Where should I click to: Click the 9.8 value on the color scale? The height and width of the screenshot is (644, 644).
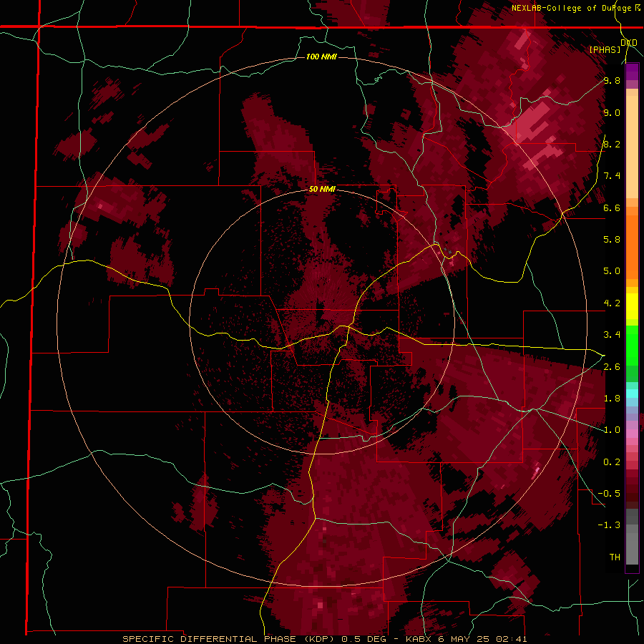point(612,81)
